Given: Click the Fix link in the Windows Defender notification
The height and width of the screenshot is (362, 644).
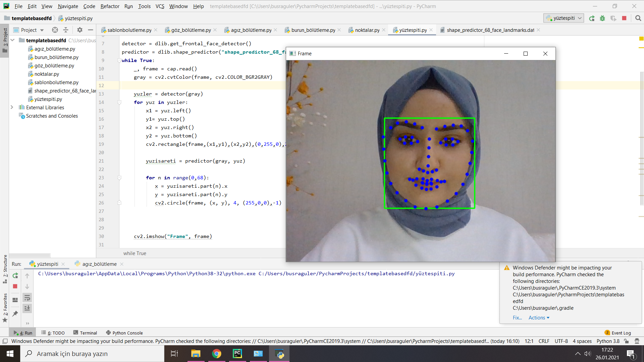Looking at the screenshot, I should click(x=517, y=317).
